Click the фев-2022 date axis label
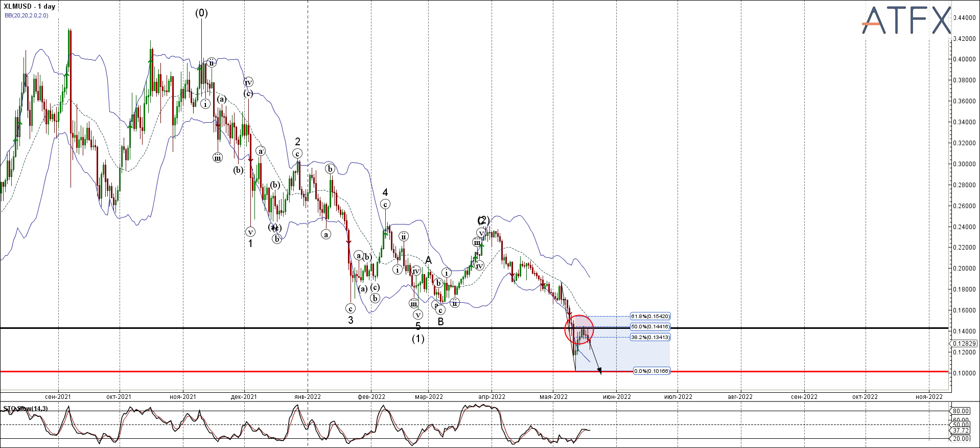The image size is (980, 448). point(371,397)
